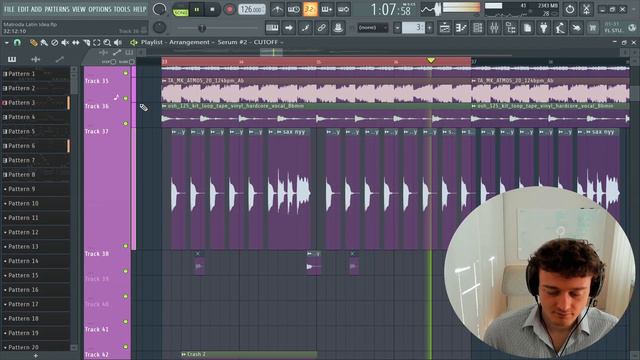This screenshot has width=640, height=360.
Task: Open the first ssh_125 vocal clip menu
Action: (164, 106)
